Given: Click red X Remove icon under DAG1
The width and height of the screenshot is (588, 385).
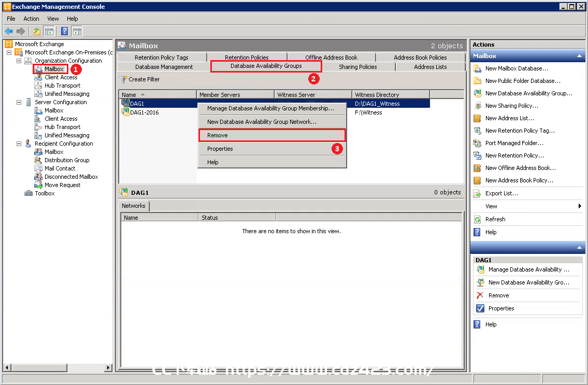Looking at the screenshot, I should click(x=480, y=295).
